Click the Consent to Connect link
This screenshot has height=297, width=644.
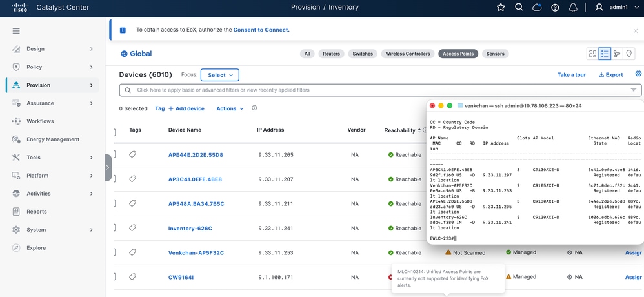[261, 30]
